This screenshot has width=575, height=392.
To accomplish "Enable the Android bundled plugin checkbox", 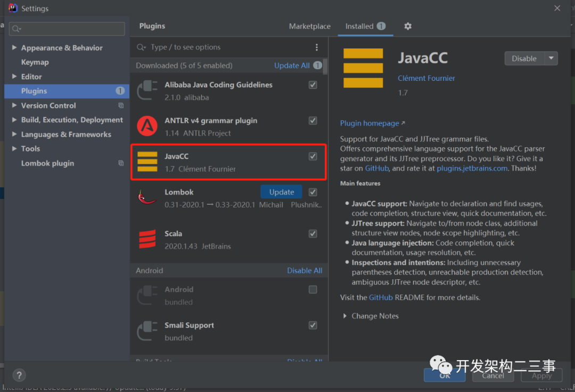I will (x=313, y=290).
